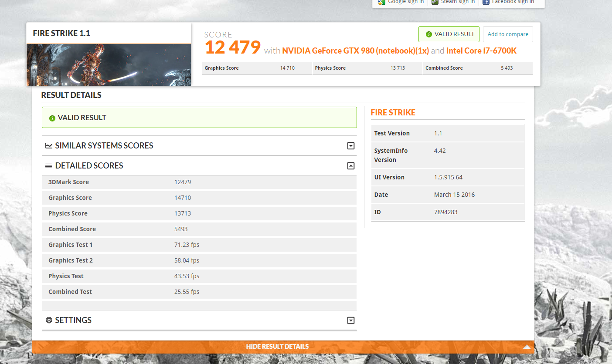Click UI Version value 1.5.915 64
This screenshot has width=612, height=364.
pyautogui.click(x=448, y=177)
